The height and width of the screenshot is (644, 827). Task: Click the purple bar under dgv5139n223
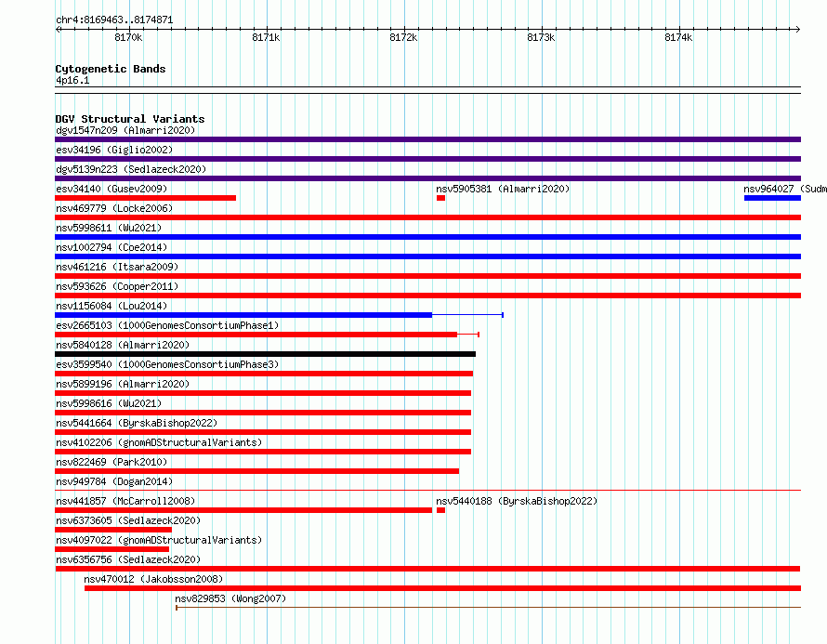tap(427, 178)
